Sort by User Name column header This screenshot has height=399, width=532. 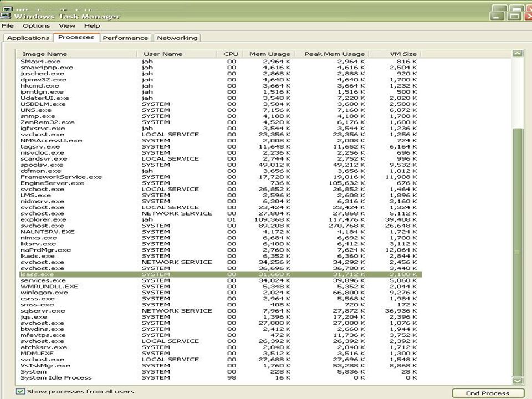click(x=176, y=54)
